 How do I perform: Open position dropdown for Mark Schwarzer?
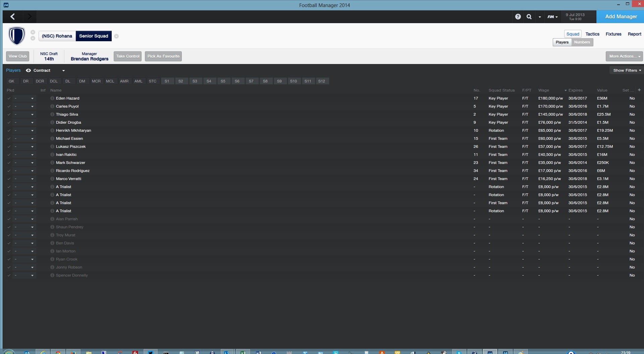click(24, 163)
